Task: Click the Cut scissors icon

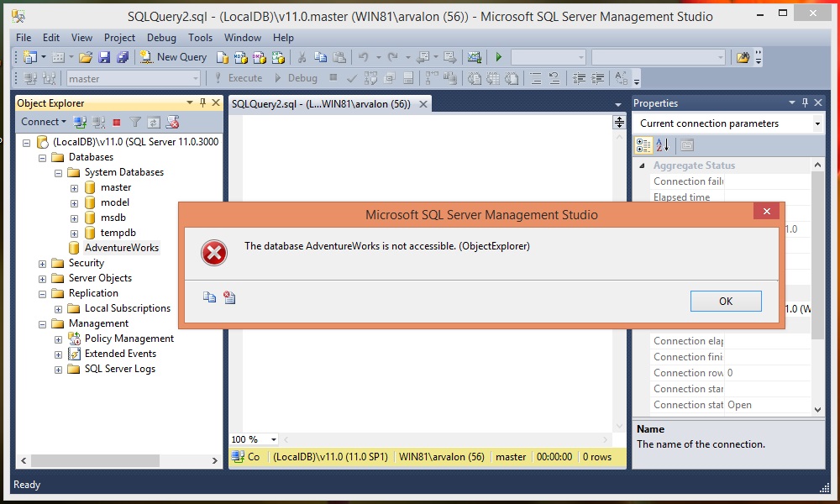Action: pyautogui.click(x=302, y=57)
